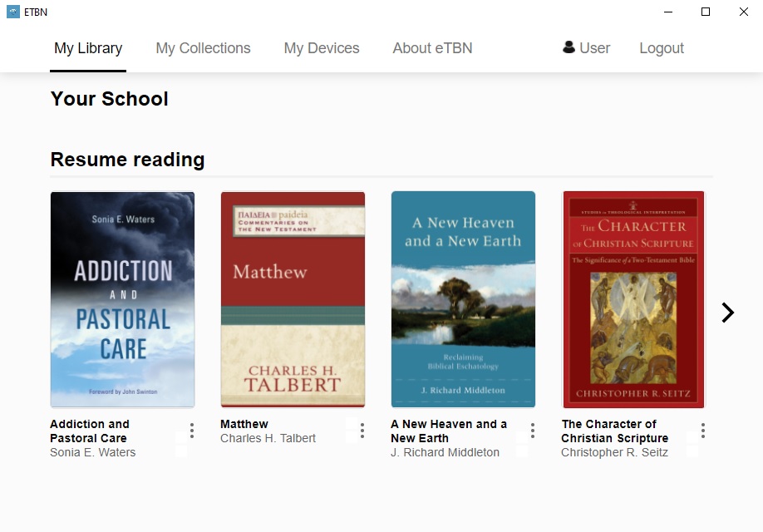Image resolution: width=763 pixels, height=532 pixels.
Task: Minimize the ETBN window
Action: tap(668, 12)
